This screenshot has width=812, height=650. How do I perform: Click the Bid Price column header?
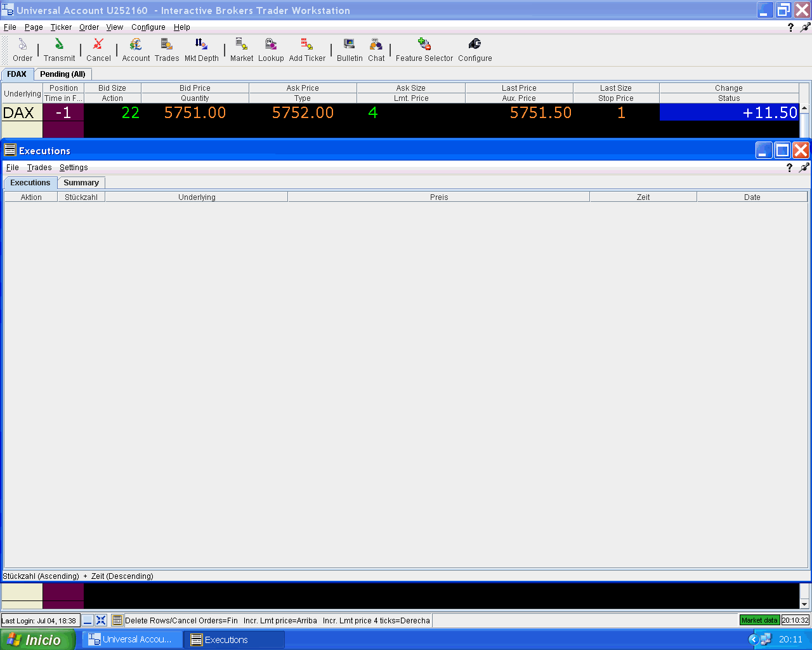click(x=195, y=88)
